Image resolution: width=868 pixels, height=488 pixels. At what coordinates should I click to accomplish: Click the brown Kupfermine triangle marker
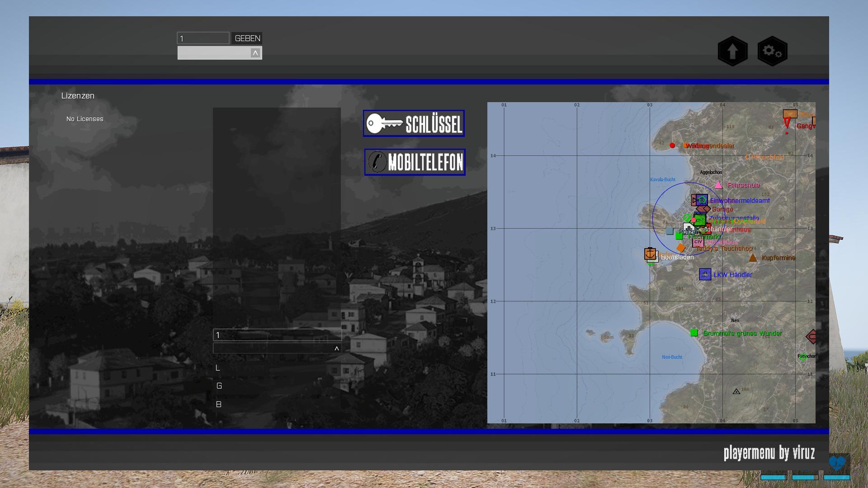[x=753, y=258]
